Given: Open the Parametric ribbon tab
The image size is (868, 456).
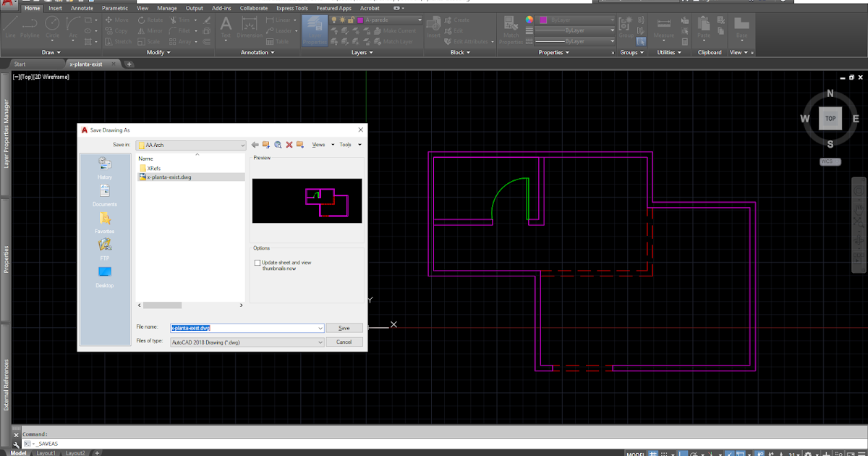Looking at the screenshot, I should click(x=115, y=8).
